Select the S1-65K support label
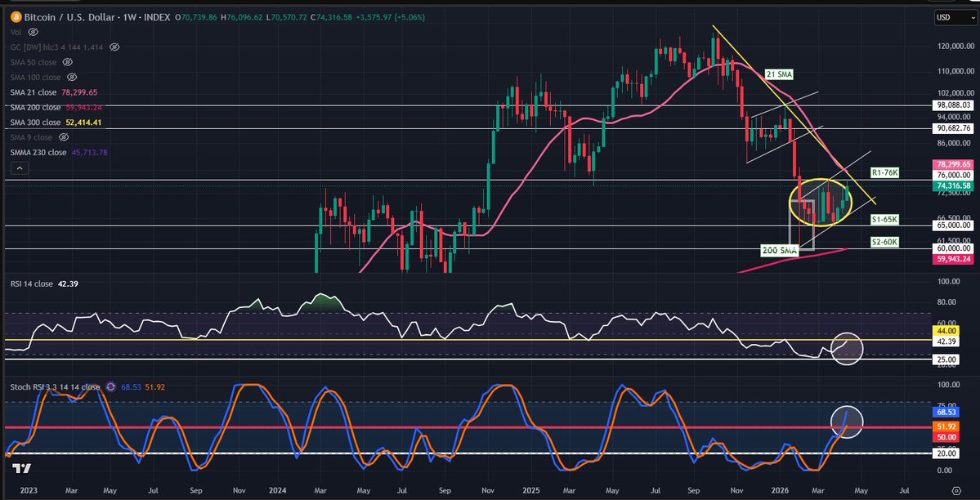This screenshot has height=500, width=980. (x=884, y=220)
